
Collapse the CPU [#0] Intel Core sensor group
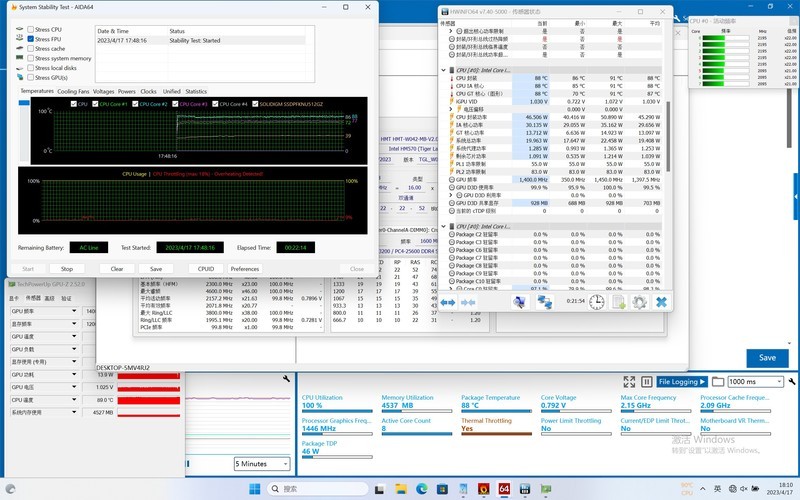click(x=445, y=70)
